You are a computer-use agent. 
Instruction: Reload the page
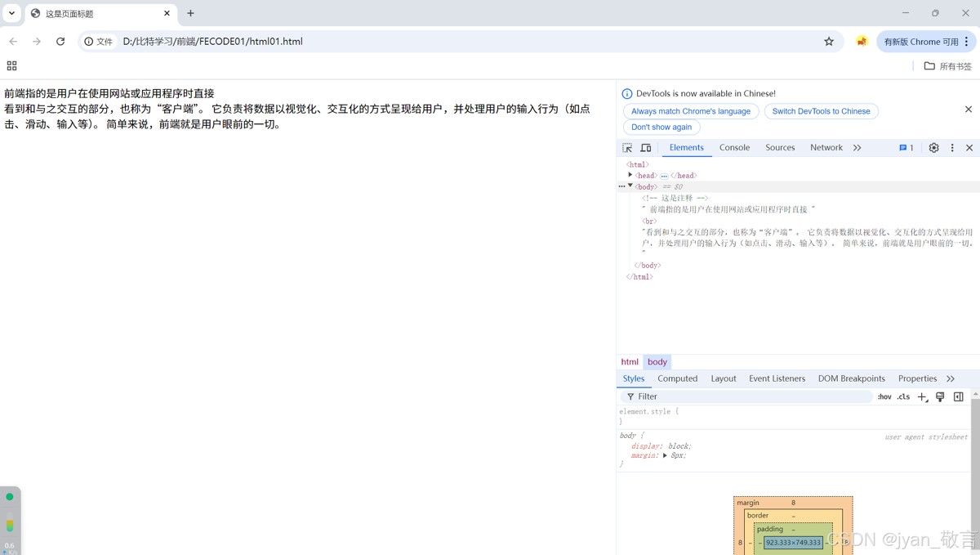click(x=60, y=41)
